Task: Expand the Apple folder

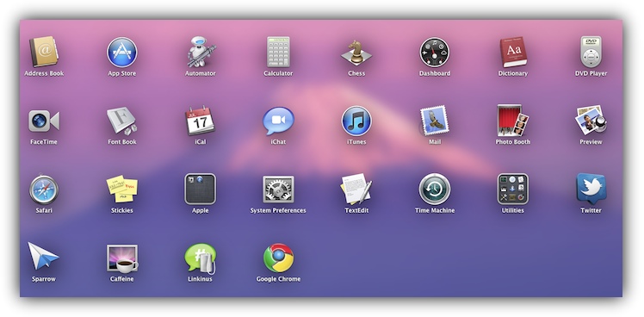Action: pyautogui.click(x=200, y=190)
